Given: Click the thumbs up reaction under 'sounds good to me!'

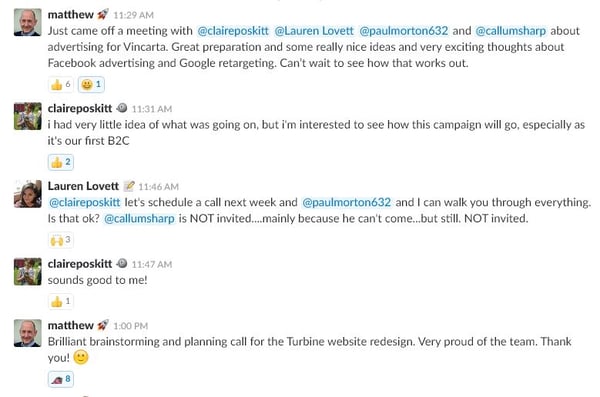Looking at the screenshot, I should pyautogui.click(x=61, y=302).
